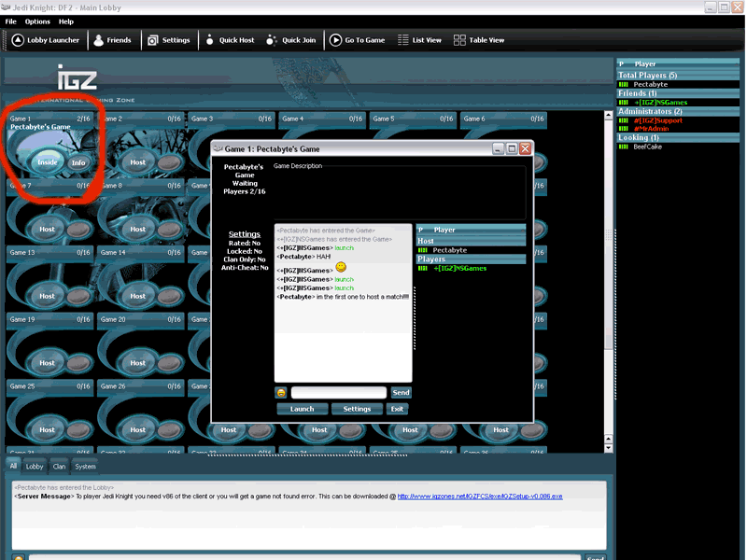Click the signal bars icon beside BeefCake
This screenshot has width=747, height=560.
623,147
